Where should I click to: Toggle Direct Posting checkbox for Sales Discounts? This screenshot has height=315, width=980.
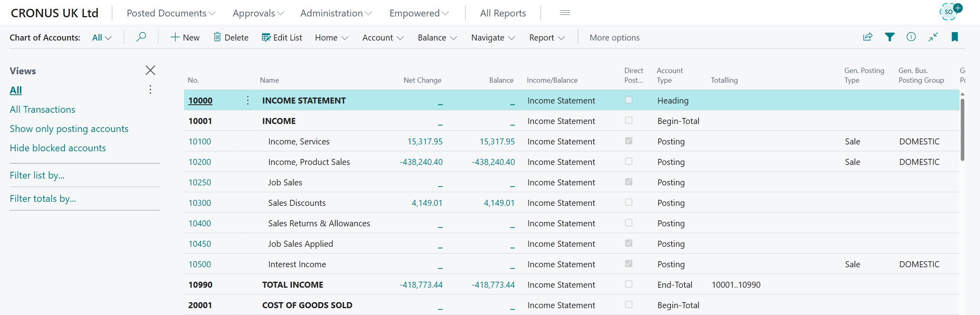tap(629, 202)
